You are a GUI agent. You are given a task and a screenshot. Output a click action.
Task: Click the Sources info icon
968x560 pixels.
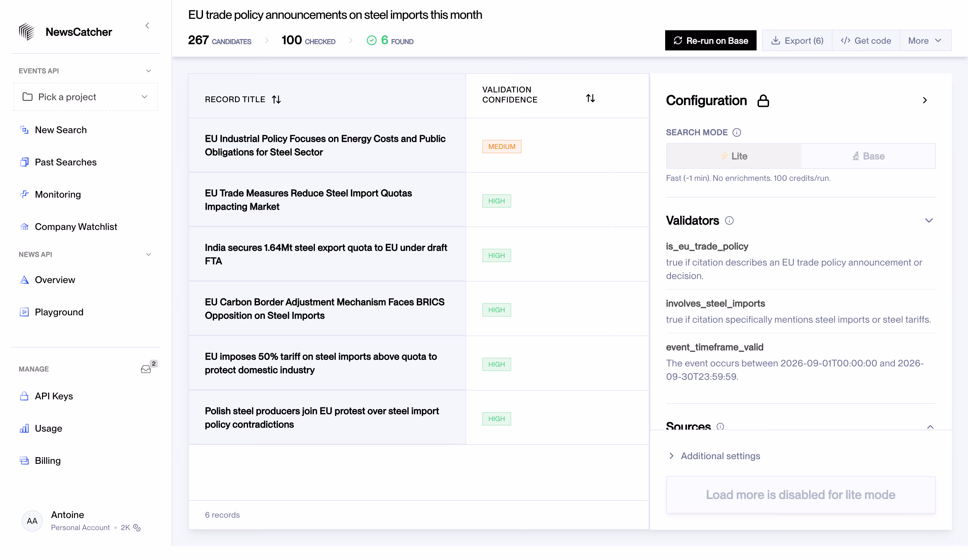(x=720, y=426)
